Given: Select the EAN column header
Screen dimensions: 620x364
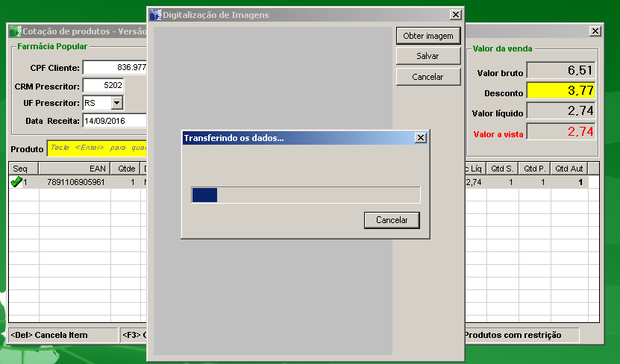Looking at the screenshot, I should click(x=97, y=169).
